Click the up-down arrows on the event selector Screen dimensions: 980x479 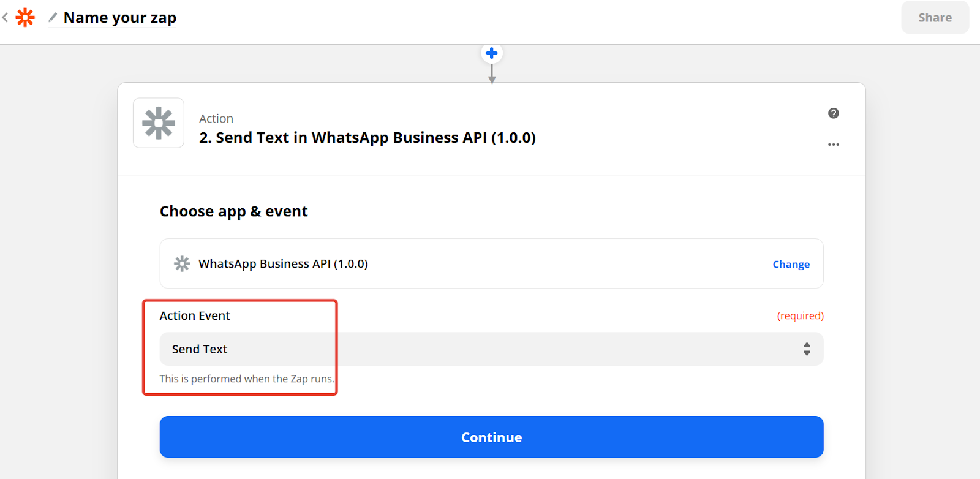coord(807,349)
